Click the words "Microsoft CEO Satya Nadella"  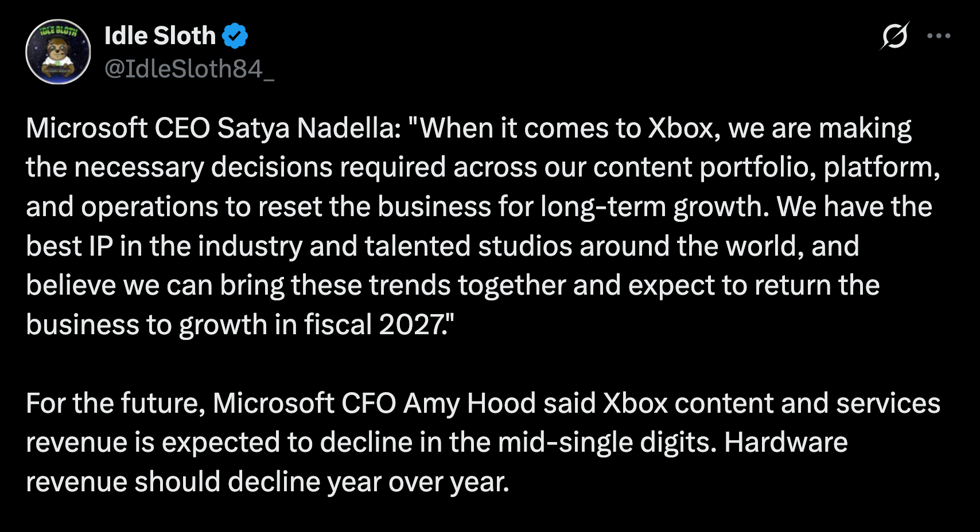pyautogui.click(x=213, y=128)
